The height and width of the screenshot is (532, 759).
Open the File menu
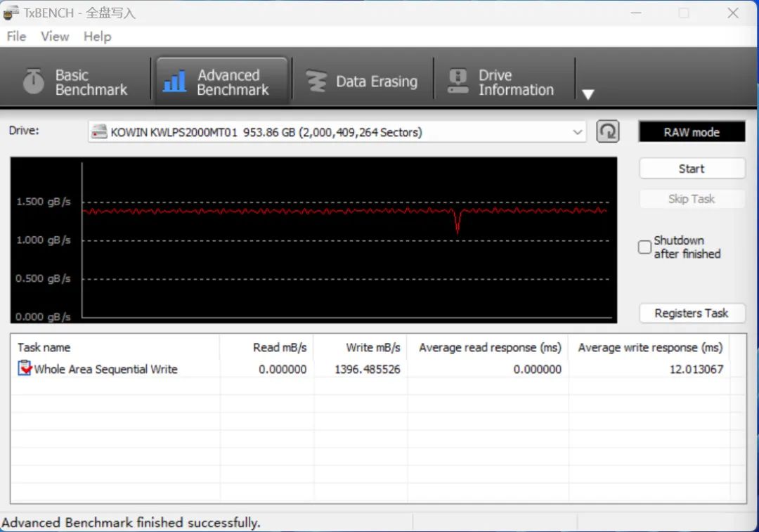tap(16, 37)
